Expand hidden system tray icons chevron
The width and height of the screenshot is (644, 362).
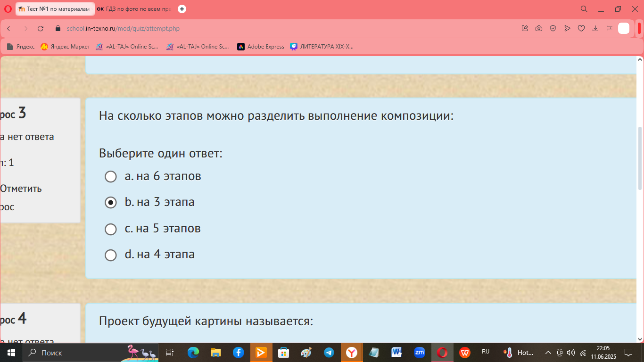point(548,353)
